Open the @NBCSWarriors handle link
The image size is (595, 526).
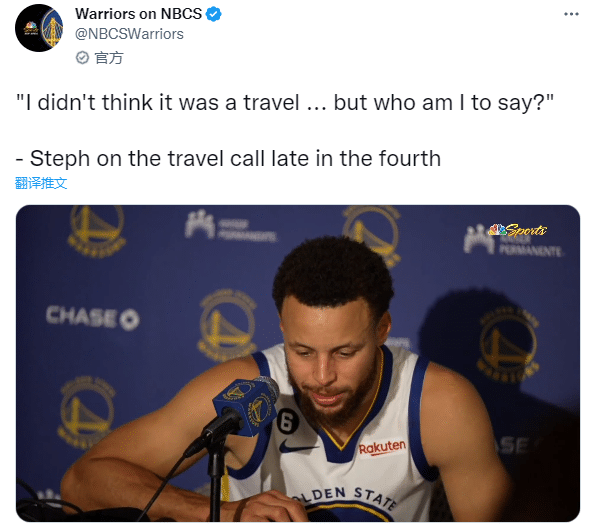click(x=129, y=34)
